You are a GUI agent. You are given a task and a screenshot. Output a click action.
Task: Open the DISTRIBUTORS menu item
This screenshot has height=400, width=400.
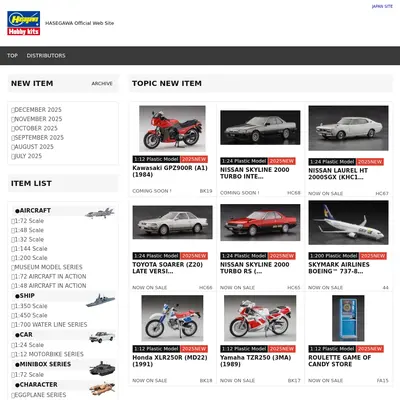[46, 56]
